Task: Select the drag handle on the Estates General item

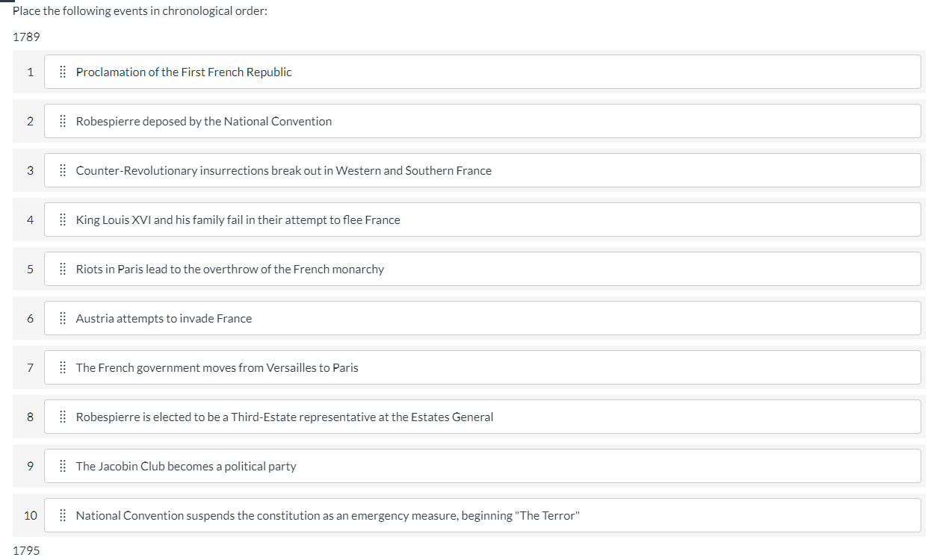Action: [62, 417]
